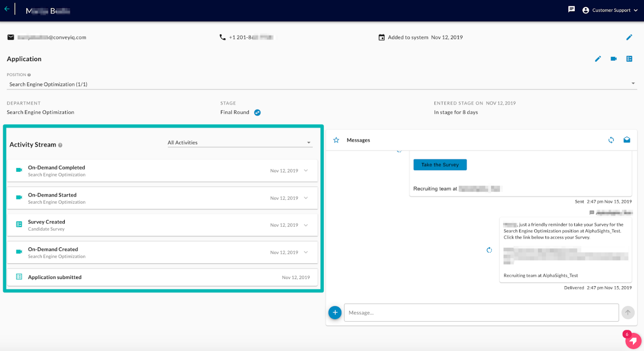Image resolution: width=644 pixels, height=351 pixels.
Task: Click the envelope icon beside the email address
Action: (11, 37)
